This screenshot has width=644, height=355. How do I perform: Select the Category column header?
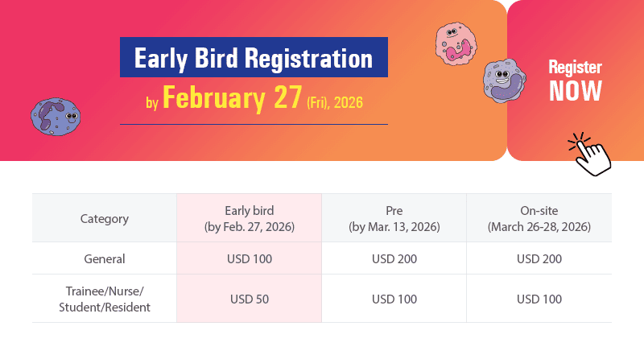(105, 218)
